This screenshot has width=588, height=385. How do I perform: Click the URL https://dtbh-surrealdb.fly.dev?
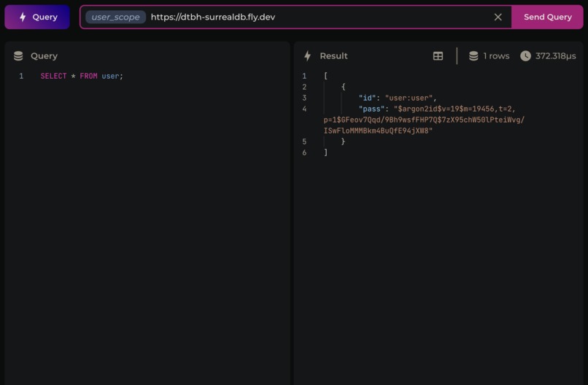click(212, 17)
